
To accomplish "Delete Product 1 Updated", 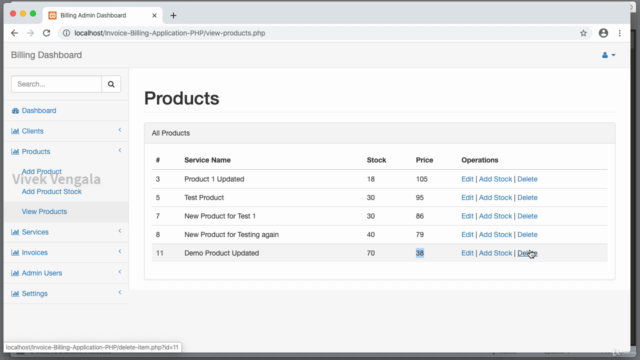I will [x=527, y=179].
